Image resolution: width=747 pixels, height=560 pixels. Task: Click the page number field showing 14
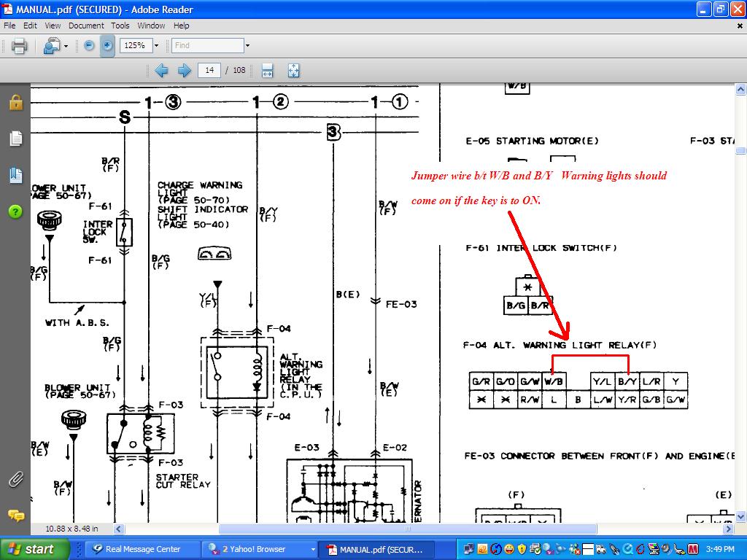click(x=209, y=70)
